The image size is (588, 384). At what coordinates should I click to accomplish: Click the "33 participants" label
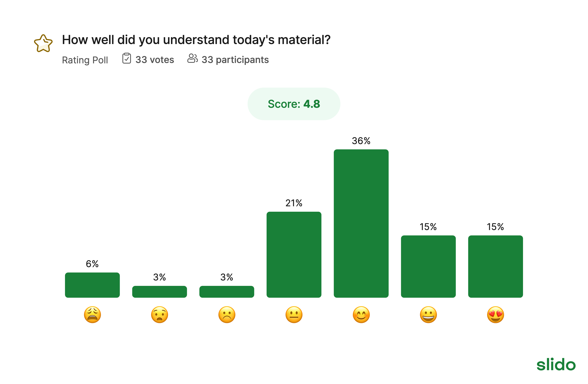tap(235, 60)
